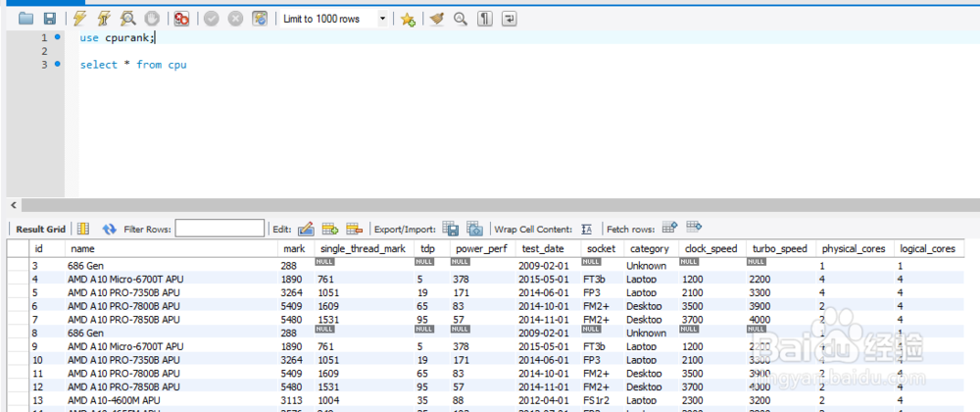Select mark cell '3264' in row id 5

tap(295, 292)
